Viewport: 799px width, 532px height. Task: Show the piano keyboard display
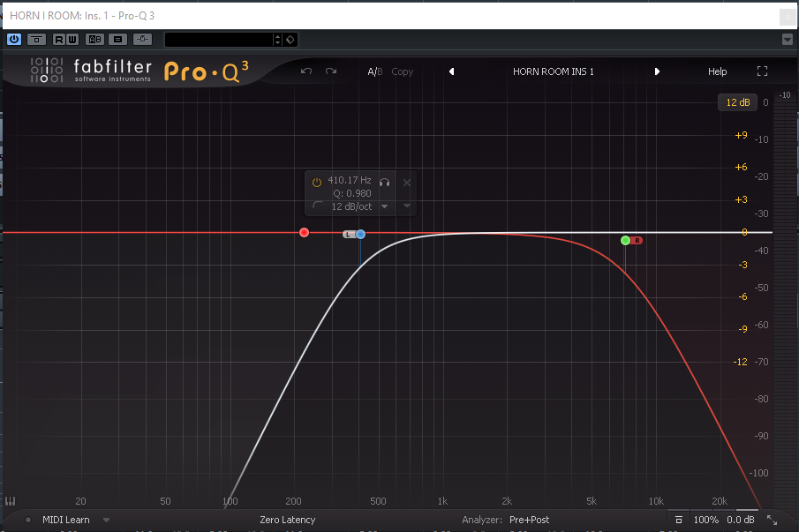(x=11, y=501)
